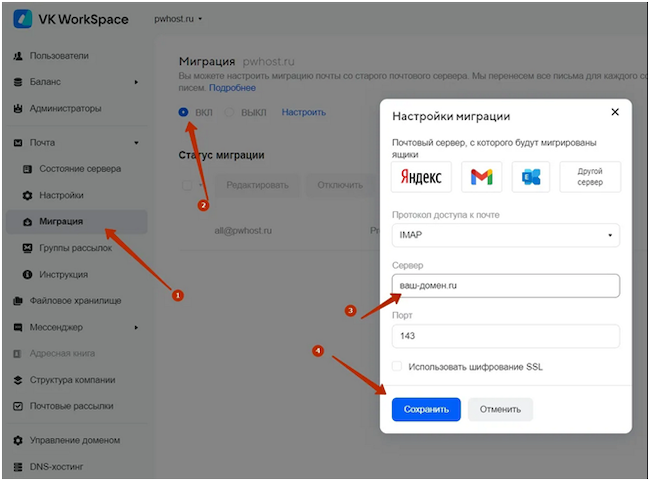Open Users section icon in sidebar
The width and height of the screenshot is (650, 481).
18,56
